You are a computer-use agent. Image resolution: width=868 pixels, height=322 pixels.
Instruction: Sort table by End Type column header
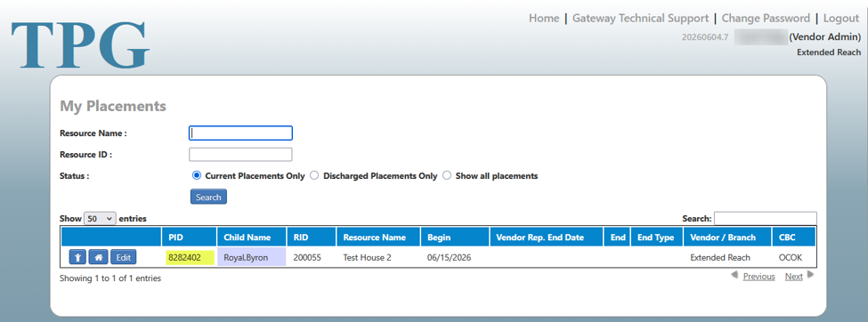click(656, 237)
